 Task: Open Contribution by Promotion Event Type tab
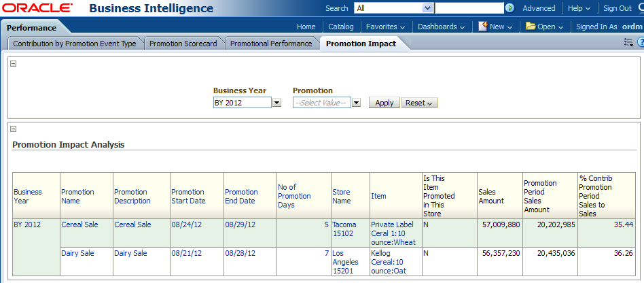click(x=75, y=44)
